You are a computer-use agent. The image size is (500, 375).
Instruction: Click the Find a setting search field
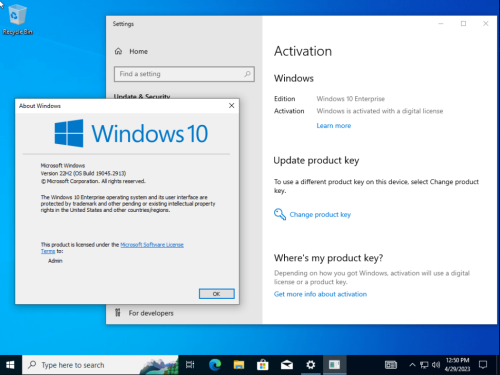[184, 74]
